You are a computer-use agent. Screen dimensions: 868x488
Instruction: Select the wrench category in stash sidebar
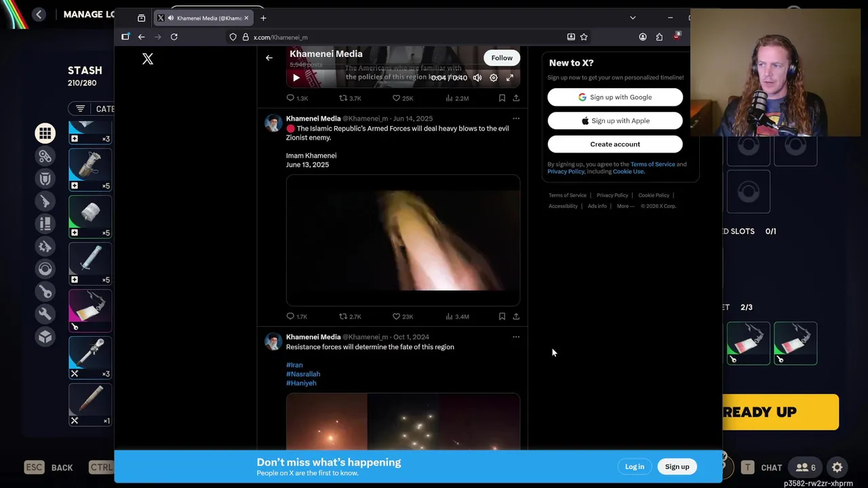click(45, 314)
